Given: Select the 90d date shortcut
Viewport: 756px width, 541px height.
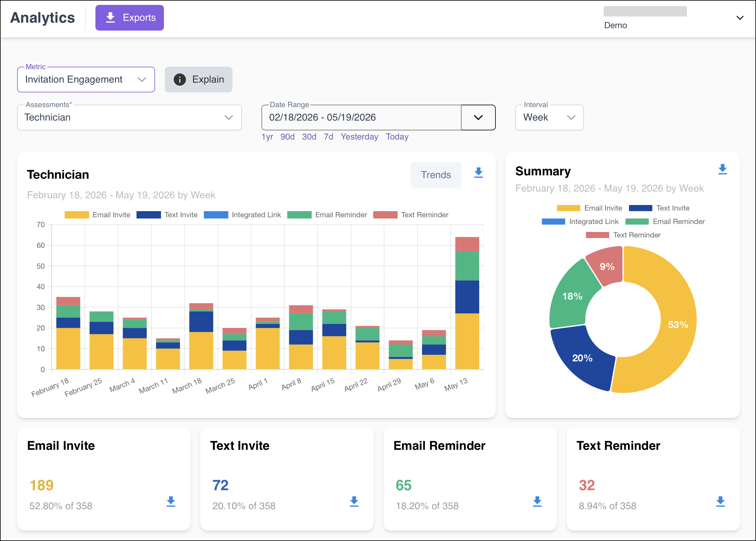Looking at the screenshot, I should pos(287,136).
